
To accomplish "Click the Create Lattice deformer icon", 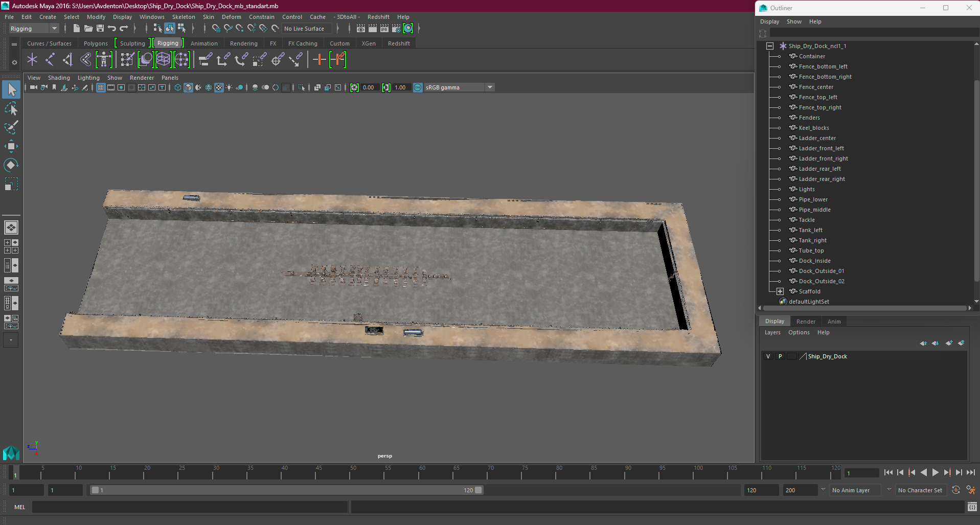I will click(x=164, y=60).
